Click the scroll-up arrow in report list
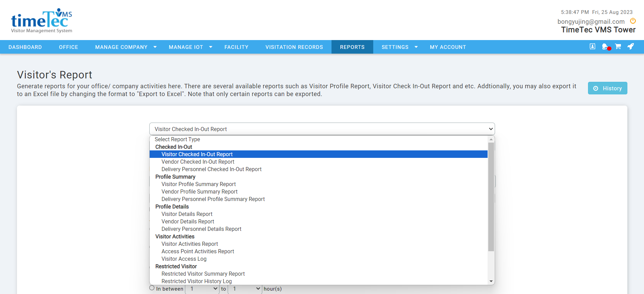 point(491,139)
